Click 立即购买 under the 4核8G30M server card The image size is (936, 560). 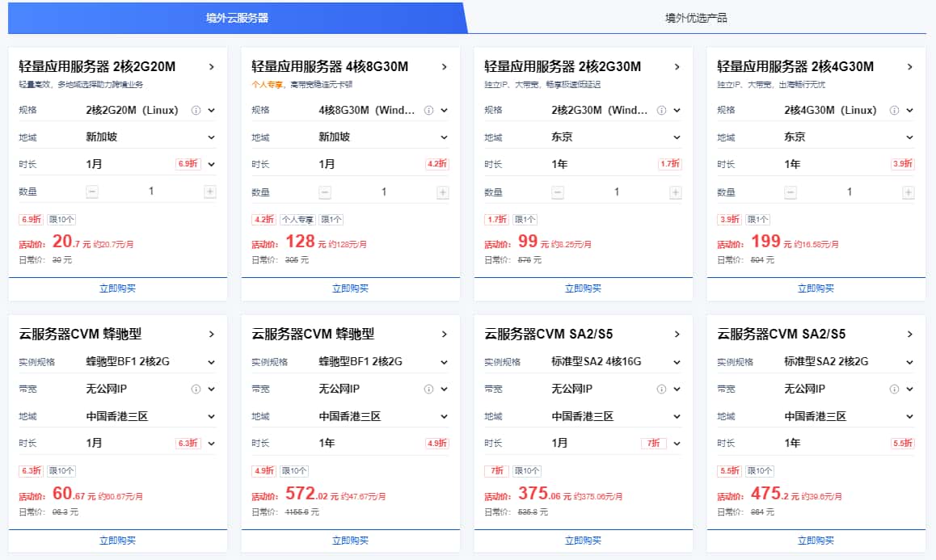pos(351,288)
